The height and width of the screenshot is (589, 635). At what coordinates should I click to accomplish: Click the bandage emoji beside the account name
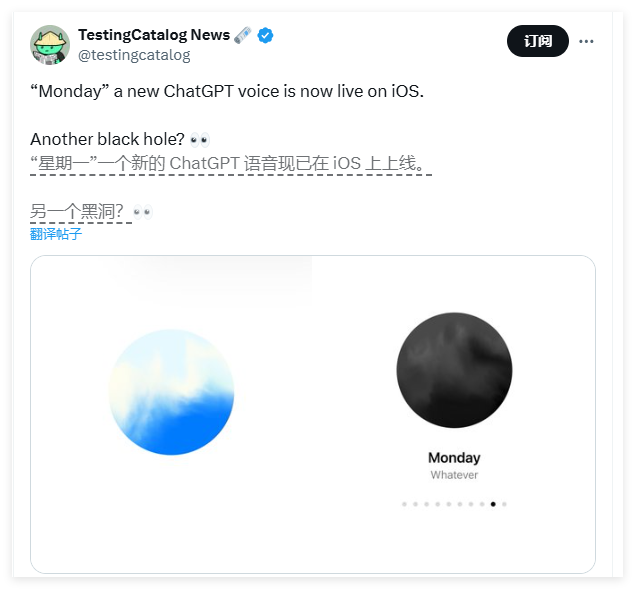(x=243, y=35)
